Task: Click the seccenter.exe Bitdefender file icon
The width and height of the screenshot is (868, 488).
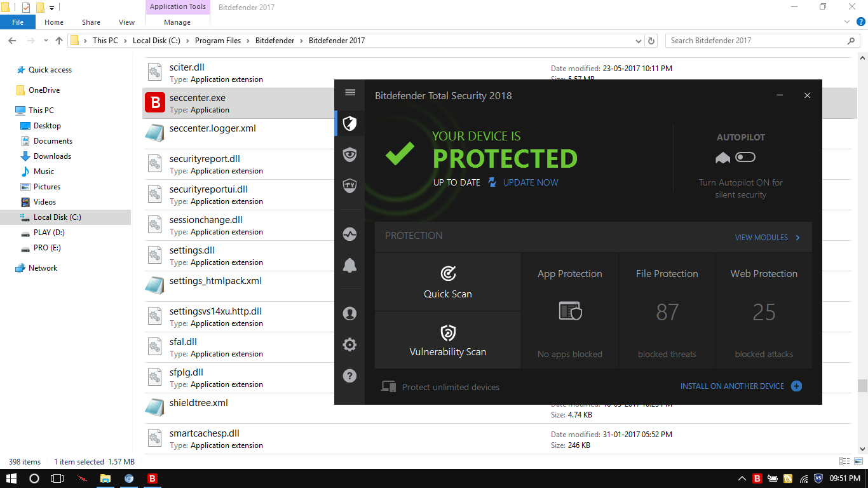Action: [155, 103]
